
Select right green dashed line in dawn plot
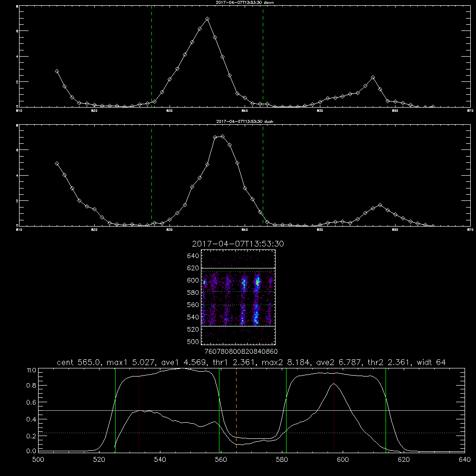click(263, 56)
